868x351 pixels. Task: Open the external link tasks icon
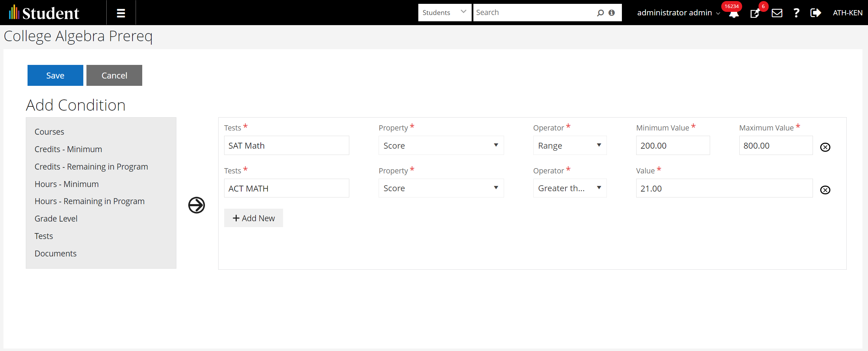pos(755,13)
